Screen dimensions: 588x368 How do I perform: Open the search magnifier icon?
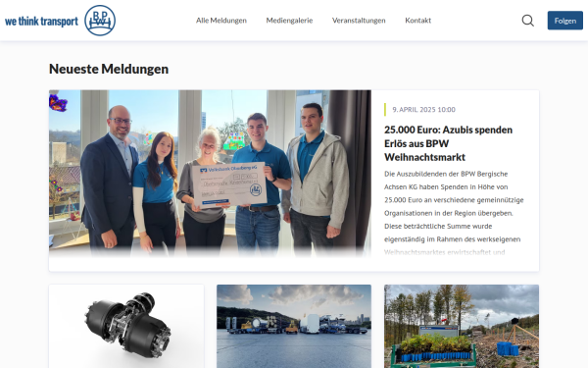click(527, 21)
